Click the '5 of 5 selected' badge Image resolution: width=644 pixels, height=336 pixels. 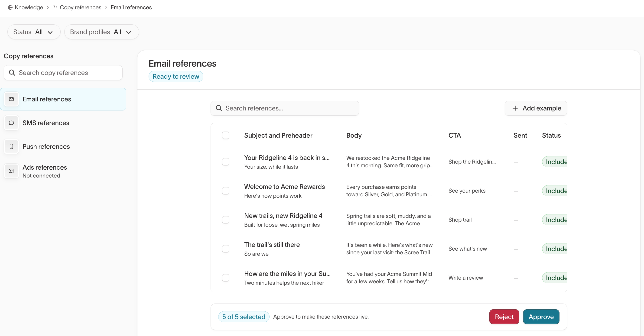(244, 317)
